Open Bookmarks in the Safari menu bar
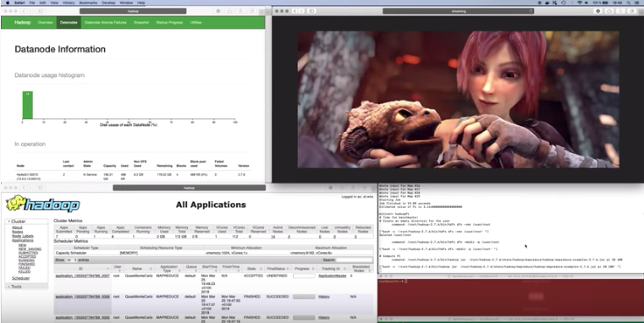Screen dimensions: 644x323 [88, 3]
